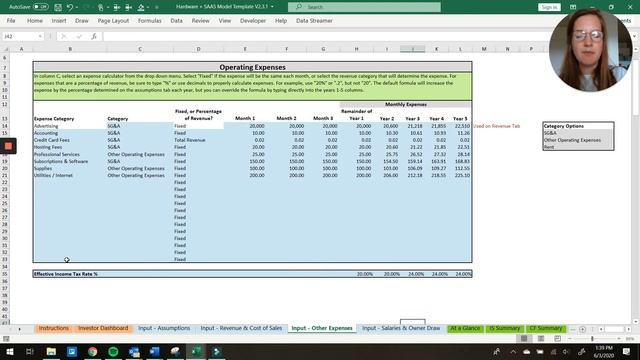Show hidden system tray icons chevron
The height and width of the screenshot is (360, 640).
513,352
